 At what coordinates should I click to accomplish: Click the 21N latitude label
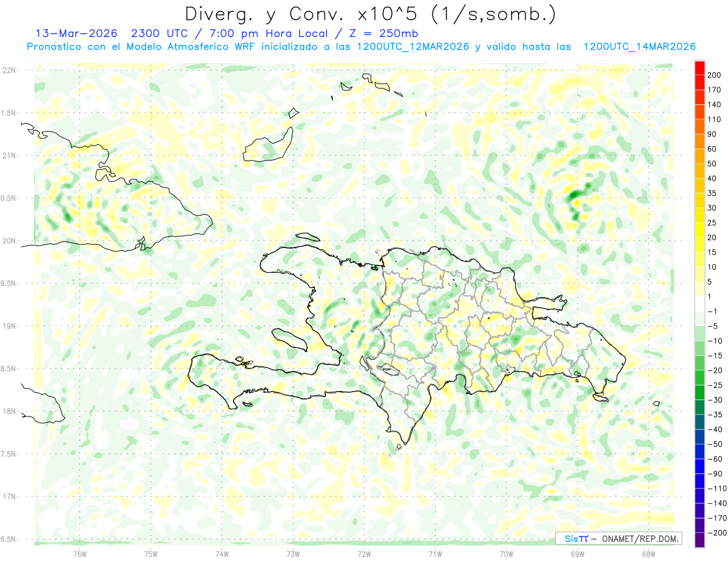coord(8,155)
